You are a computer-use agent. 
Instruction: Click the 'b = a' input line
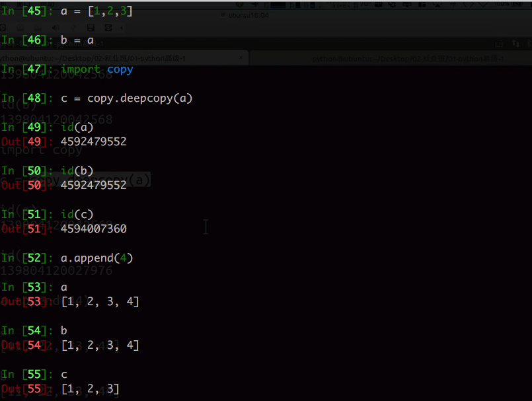(77, 40)
